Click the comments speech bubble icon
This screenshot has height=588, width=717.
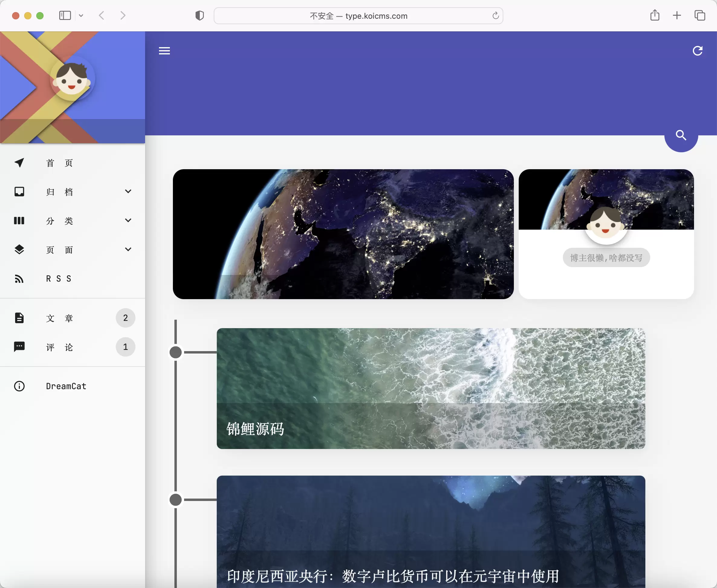pos(19,347)
